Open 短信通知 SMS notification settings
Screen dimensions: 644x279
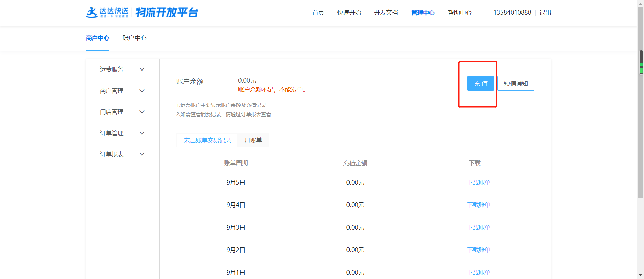516,83
